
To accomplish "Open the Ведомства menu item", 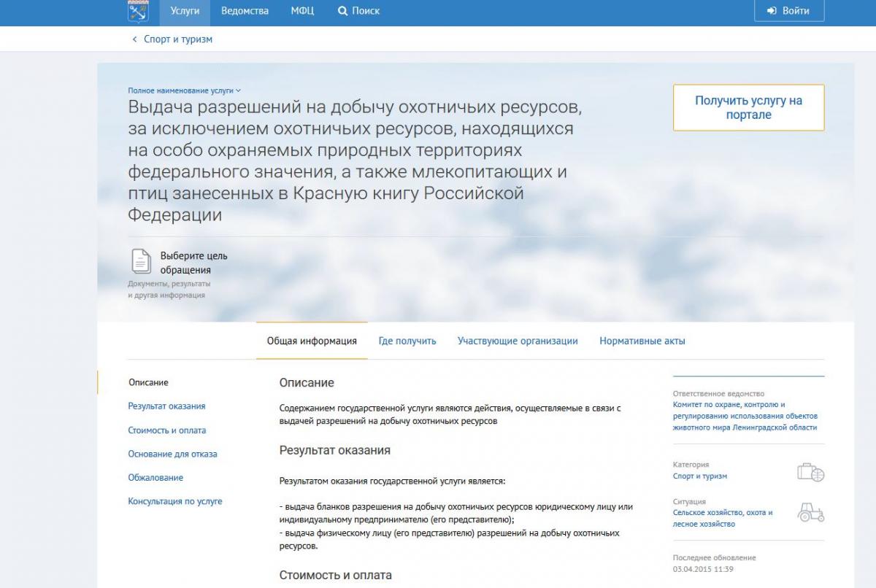I will point(245,11).
